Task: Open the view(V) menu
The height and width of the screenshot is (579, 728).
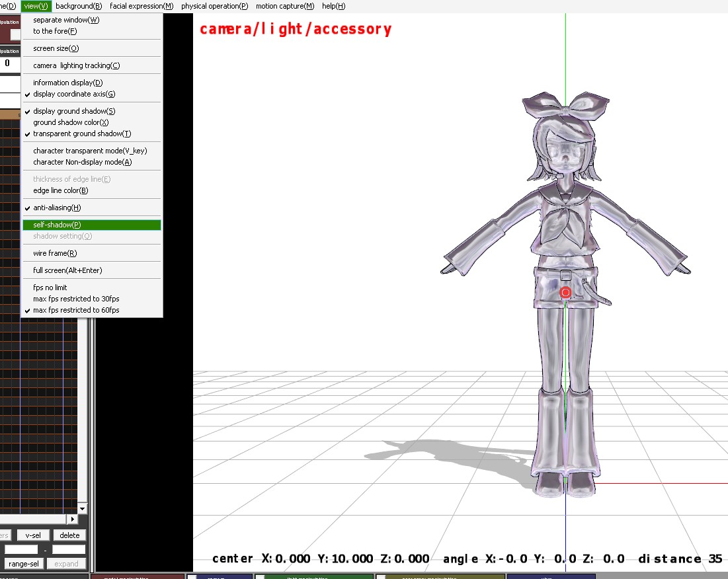Action: coord(36,6)
